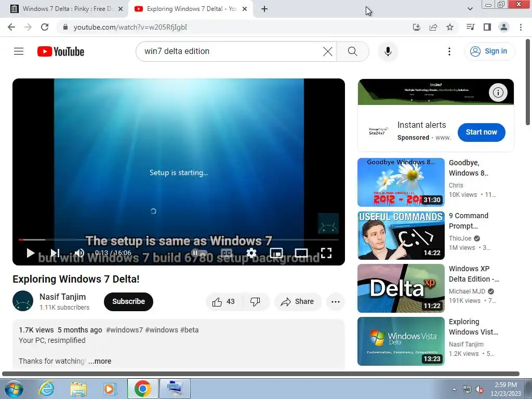Show hidden tray icons arrow

[454, 389]
